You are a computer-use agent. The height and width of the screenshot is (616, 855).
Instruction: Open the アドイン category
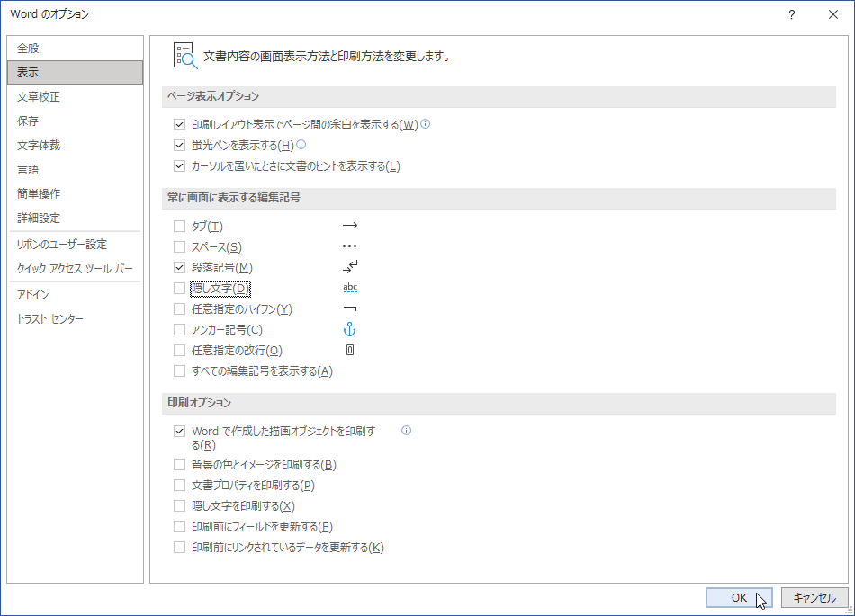coord(76,295)
